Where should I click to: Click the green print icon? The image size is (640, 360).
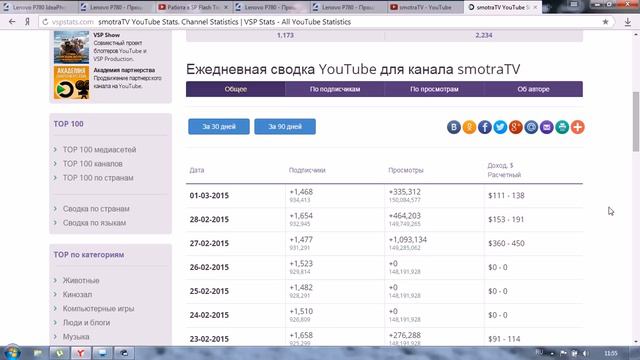tap(562, 127)
